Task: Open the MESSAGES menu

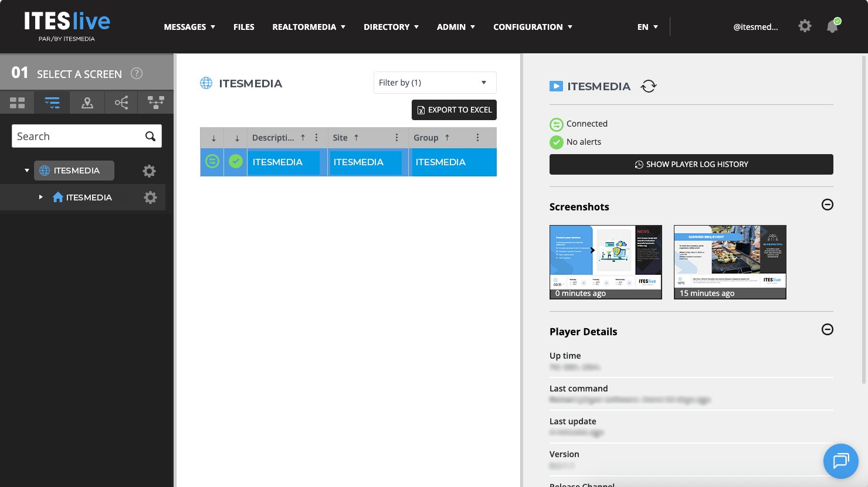Action: tap(189, 27)
